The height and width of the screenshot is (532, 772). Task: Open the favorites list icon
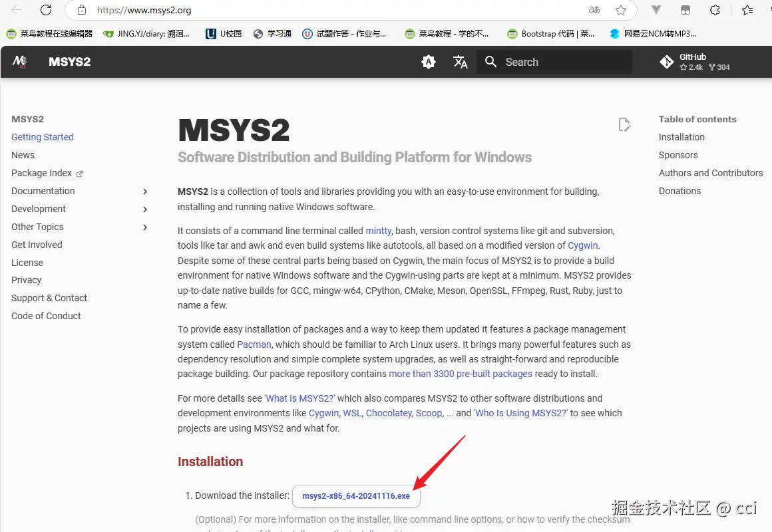tap(747, 10)
